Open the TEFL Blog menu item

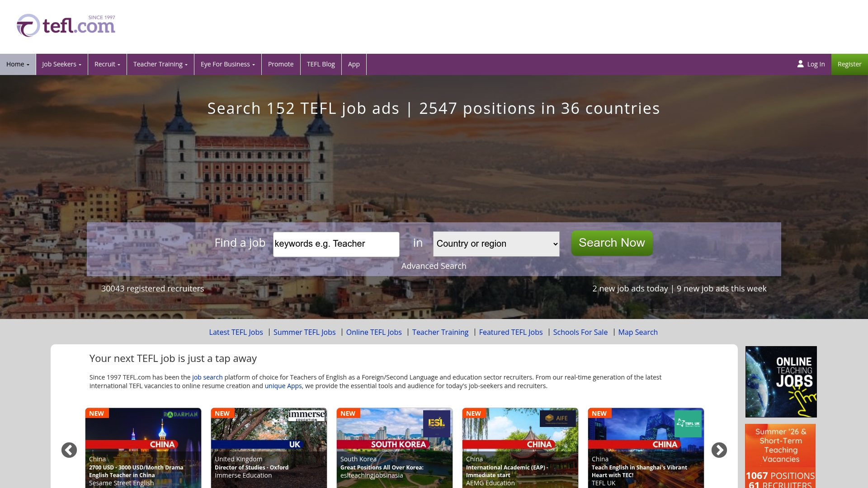321,64
